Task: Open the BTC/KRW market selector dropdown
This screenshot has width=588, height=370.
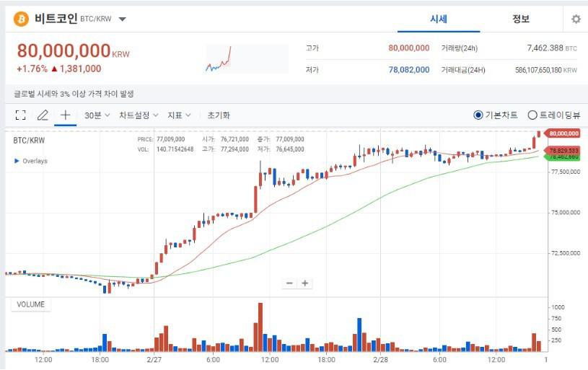Action: click(122, 19)
